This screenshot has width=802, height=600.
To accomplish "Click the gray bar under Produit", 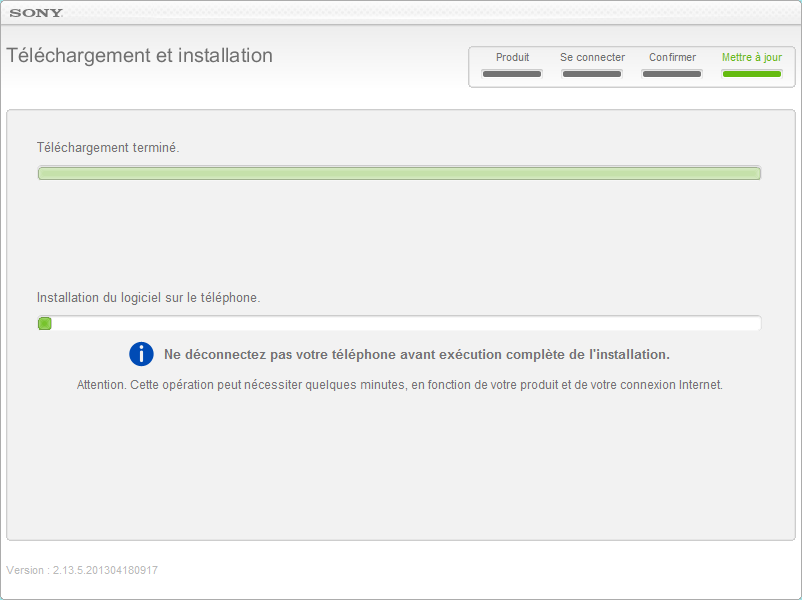I will [512, 74].
